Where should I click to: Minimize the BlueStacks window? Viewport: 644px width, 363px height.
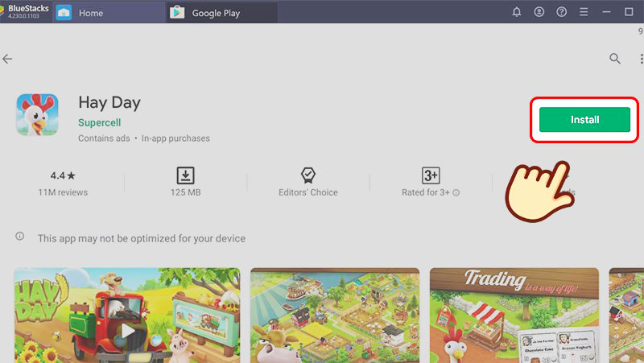coord(606,12)
